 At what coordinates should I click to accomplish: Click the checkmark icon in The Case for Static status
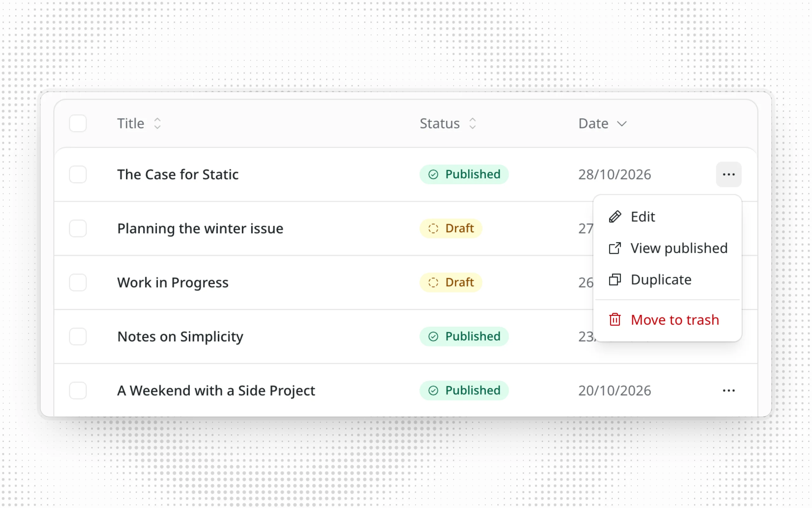pyautogui.click(x=433, y=174)
